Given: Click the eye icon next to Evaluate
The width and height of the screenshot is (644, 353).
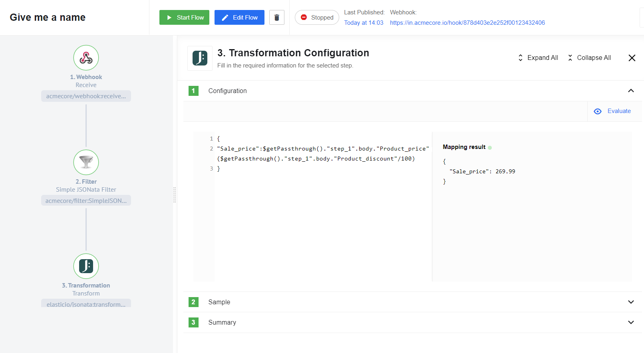Looking at the screenshot, I should [598, 111].
